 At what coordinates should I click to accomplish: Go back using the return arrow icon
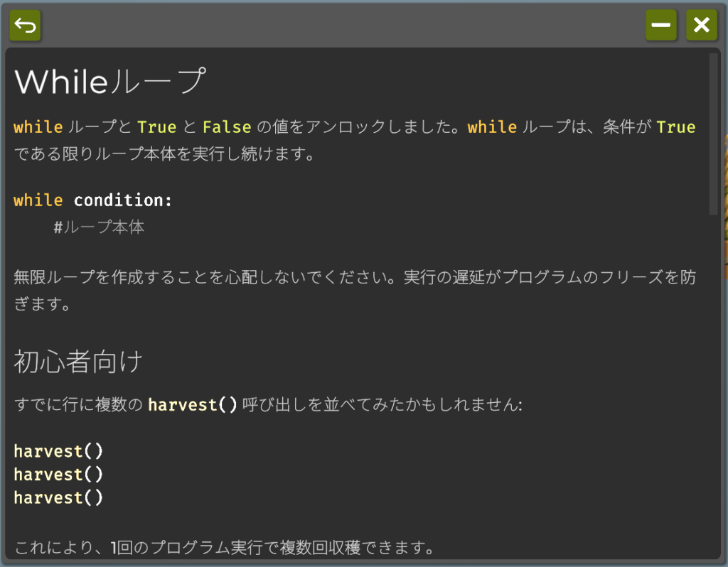coord(25,25)
